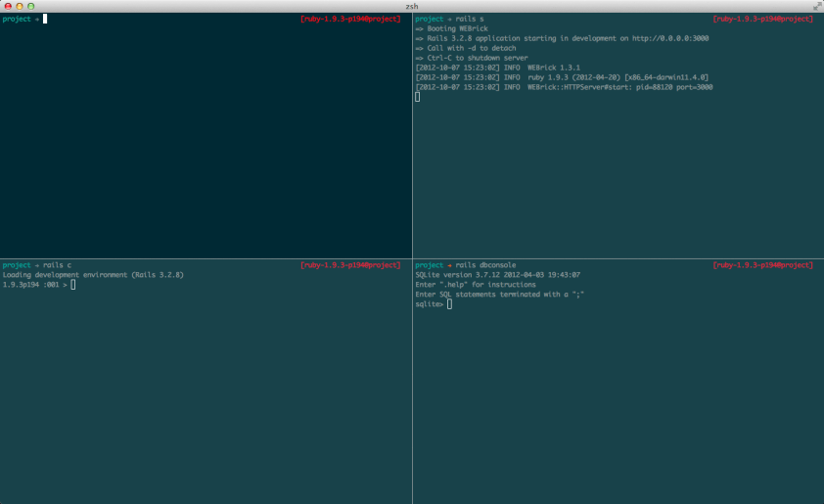Image resolution: width=824 pixels, height=504 pixels.
Task: Click the 'rails s' command text
Action: pyautogui.click(x=470, y=19)
